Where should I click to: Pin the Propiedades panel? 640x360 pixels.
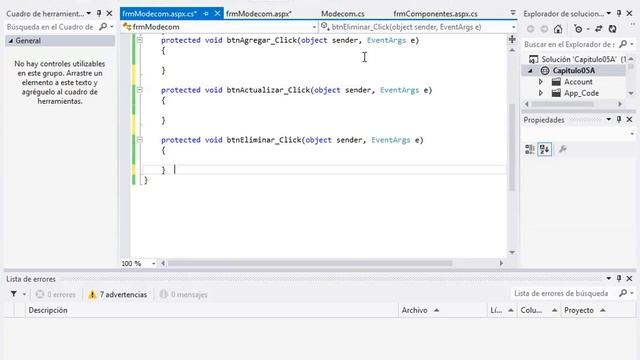pyautogui.click(x=619, y=119)
